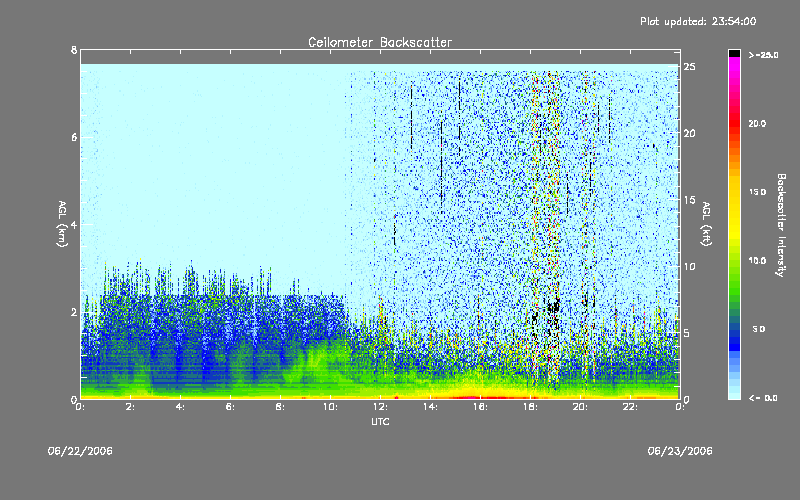
Task: Select the "18:" hour tick on UTC axis
Action: (x=530, y=407)
